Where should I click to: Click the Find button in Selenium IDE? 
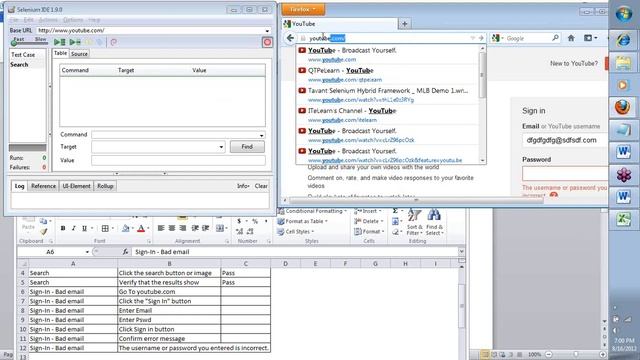tap(247, 147)
